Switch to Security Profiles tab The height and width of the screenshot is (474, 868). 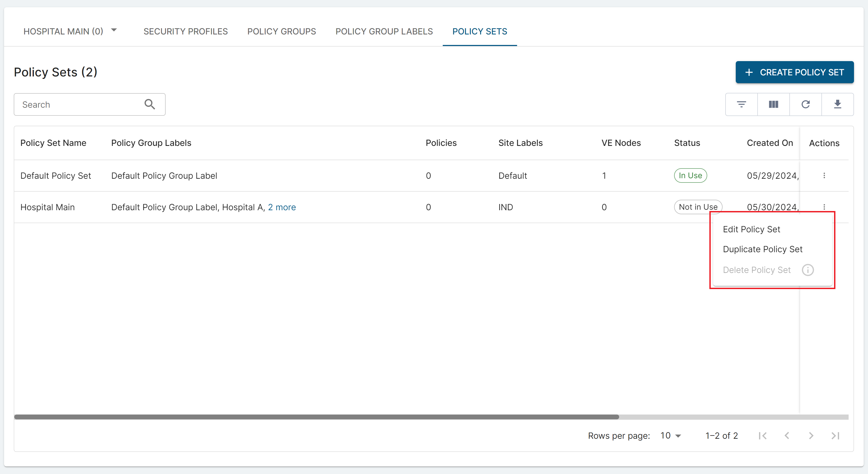[x=185, y=31]
